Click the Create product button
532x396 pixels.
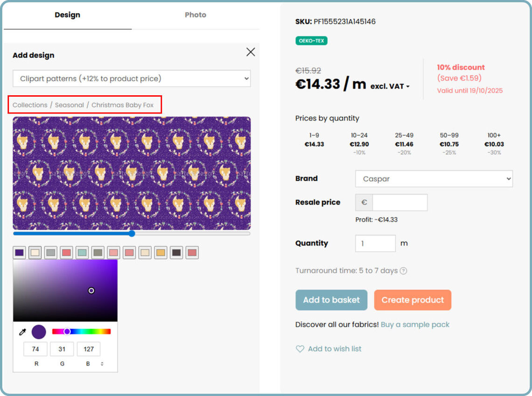[413, 300]
